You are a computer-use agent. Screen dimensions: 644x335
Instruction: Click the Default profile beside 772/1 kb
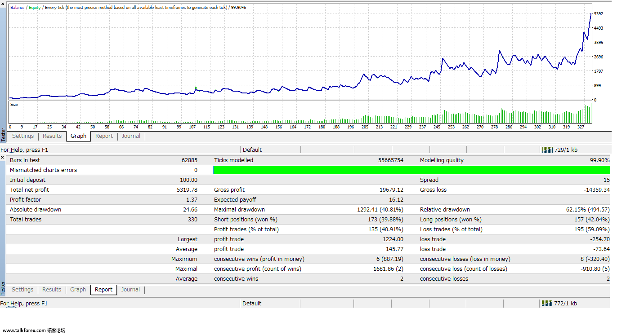[252, 304]
